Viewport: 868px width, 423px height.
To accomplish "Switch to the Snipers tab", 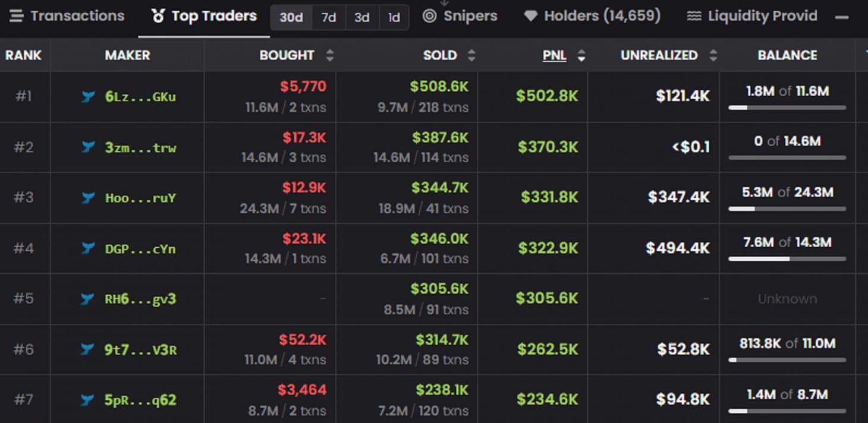I will 460,16.
